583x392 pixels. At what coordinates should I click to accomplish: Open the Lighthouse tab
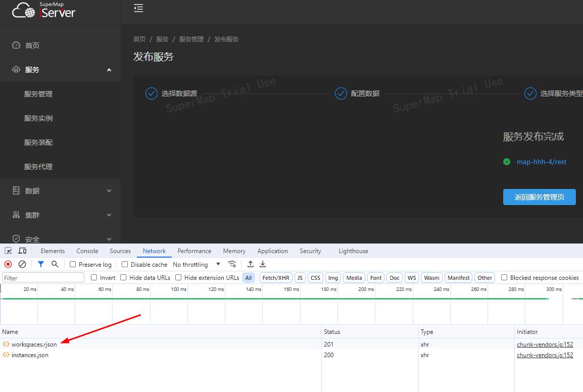coord(353,251)
